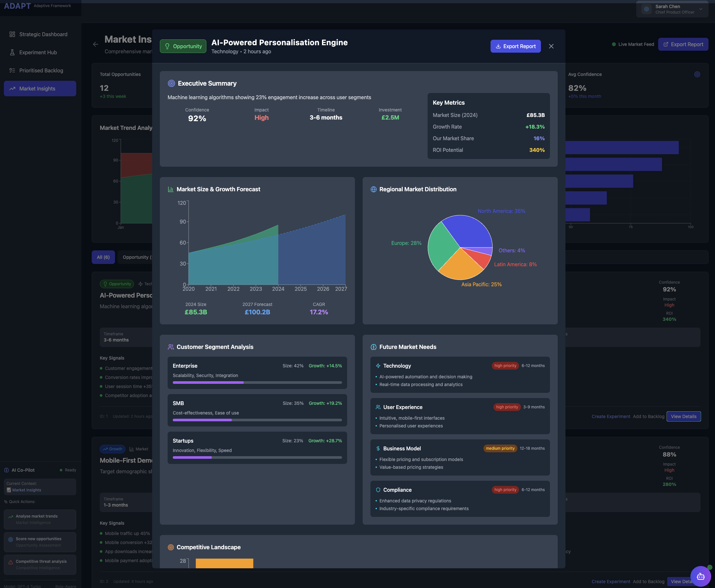The height and width of the screenshot is (588, 715).
Task: Close the AI-Powered Personalisation Engine dialog
Action: (551, 47)
